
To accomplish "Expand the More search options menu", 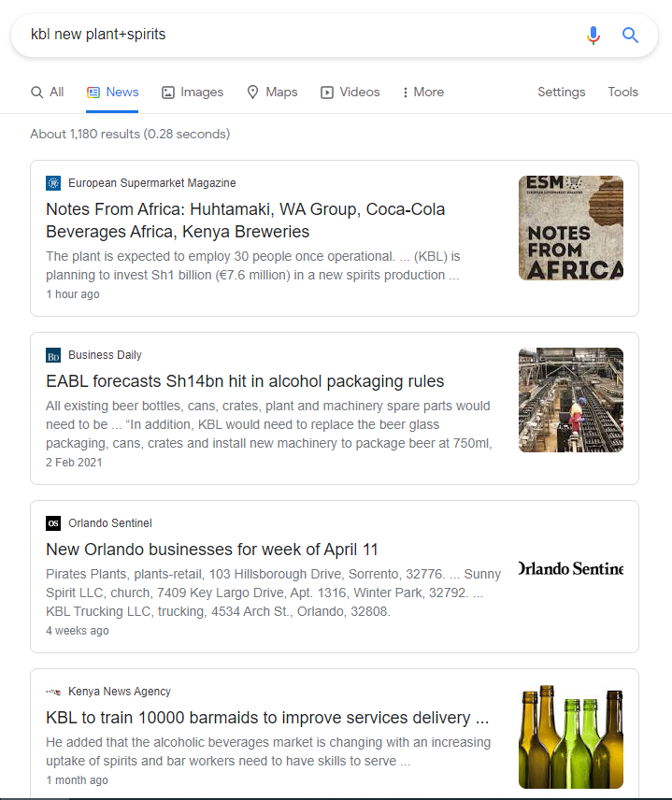I will pyautogui.click(x=422, y=93).
